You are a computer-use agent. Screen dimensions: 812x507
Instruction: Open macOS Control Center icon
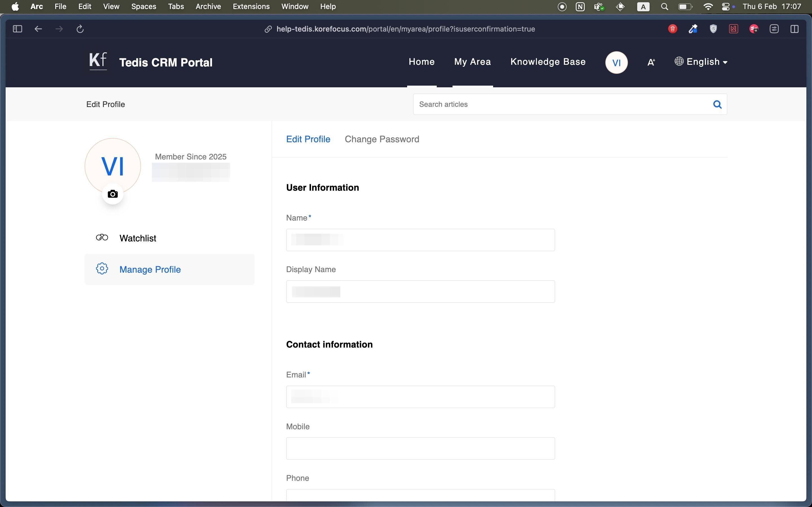pyautogui.click(x=726, y=6)
